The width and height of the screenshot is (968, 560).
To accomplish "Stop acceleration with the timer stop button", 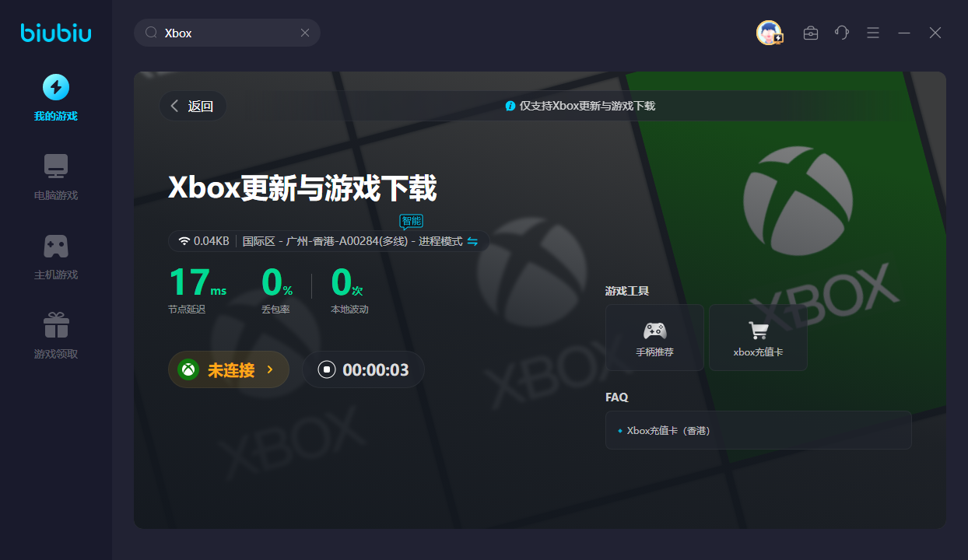I will tap(327, 369).
